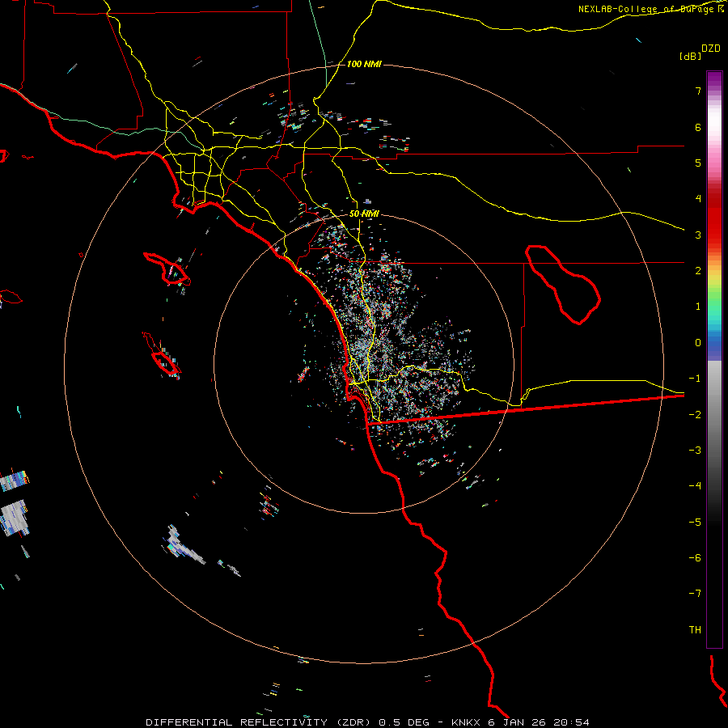Click the "50 NMI" range ring label
Image resolution: width=728 pixels, height=728 pixels.
364,214
